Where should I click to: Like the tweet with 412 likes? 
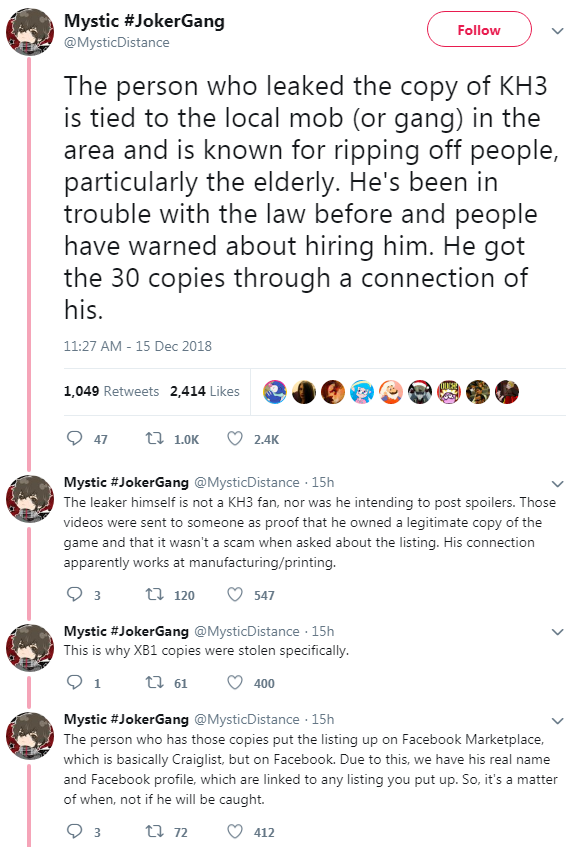(x=235, y=831)
